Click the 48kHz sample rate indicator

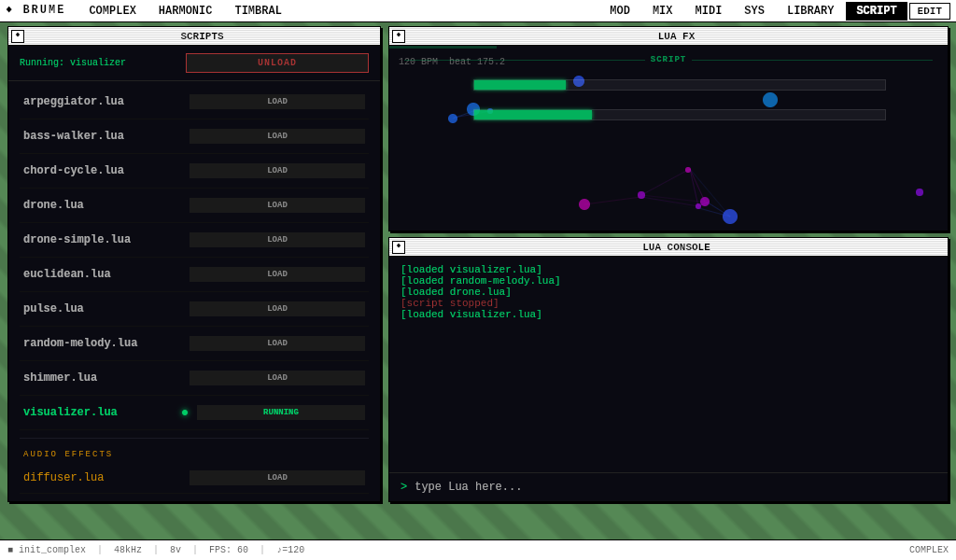[x=128, y=550]
